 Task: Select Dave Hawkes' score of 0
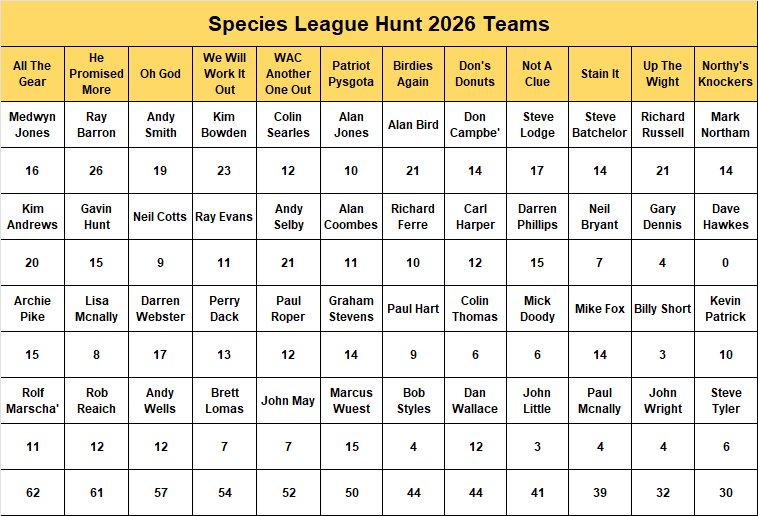click(725, 263)
